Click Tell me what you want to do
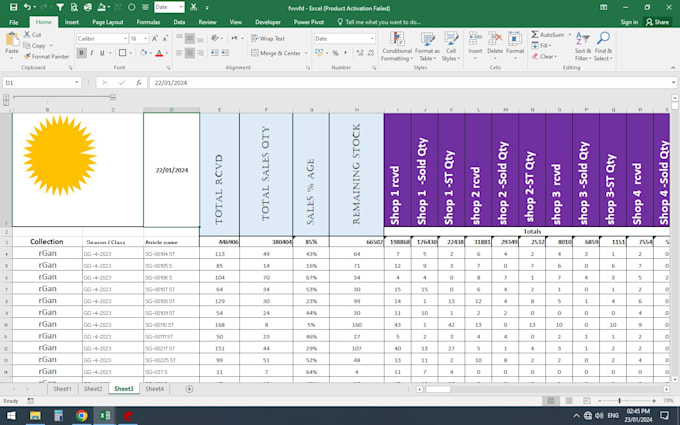680x425 pixels. pyautogui.click(x=379, y=22)
